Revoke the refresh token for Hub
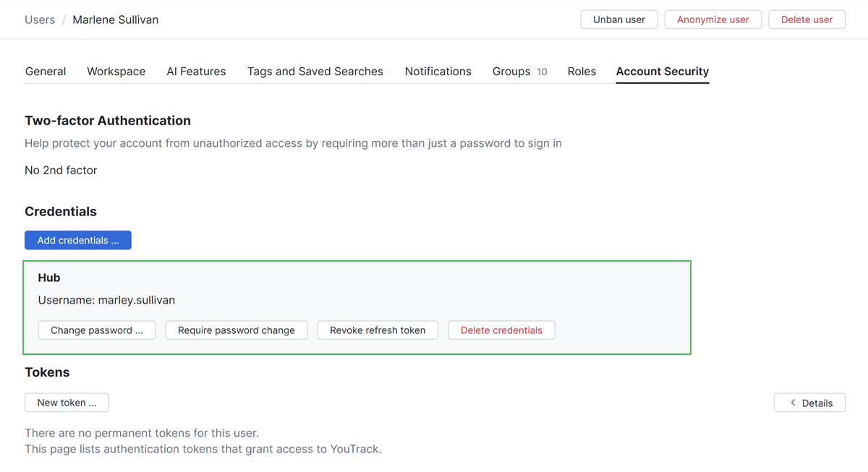 click(x=378, y=330)
